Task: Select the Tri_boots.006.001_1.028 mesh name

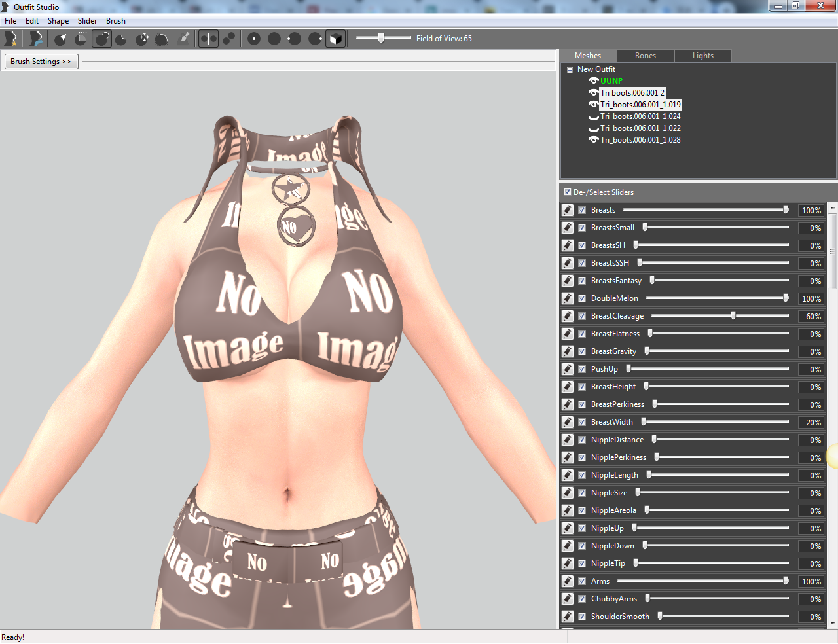Action: [640, 140]
